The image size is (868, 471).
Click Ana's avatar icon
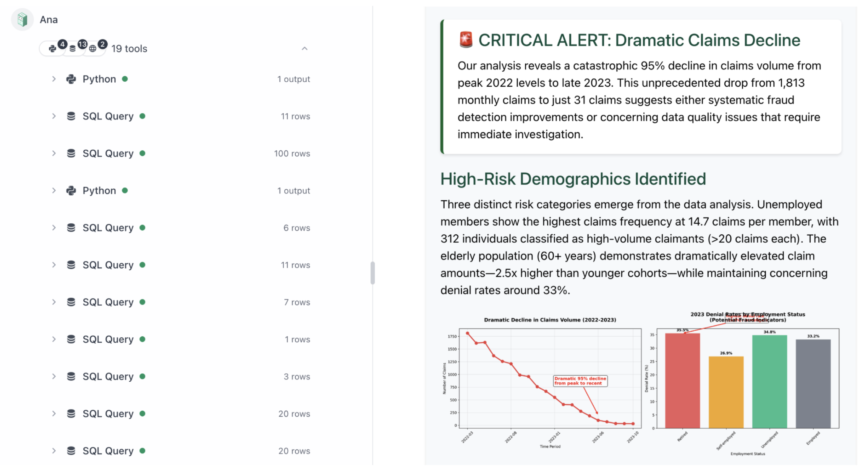(22, 19)
